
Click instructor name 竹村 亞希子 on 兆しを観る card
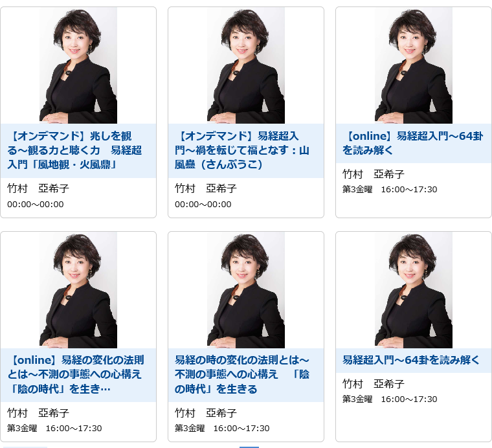tap(38, 188)
